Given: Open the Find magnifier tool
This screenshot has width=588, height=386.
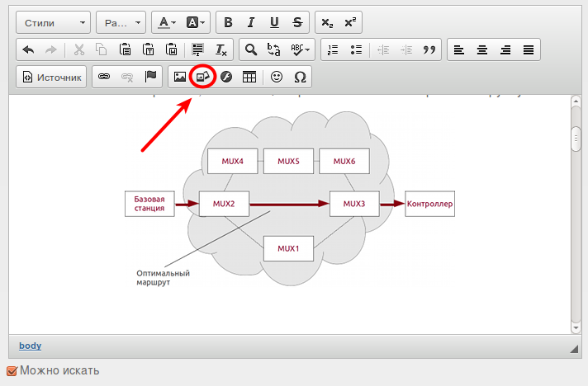Looking at the screenshot, I should pos(251,49).
